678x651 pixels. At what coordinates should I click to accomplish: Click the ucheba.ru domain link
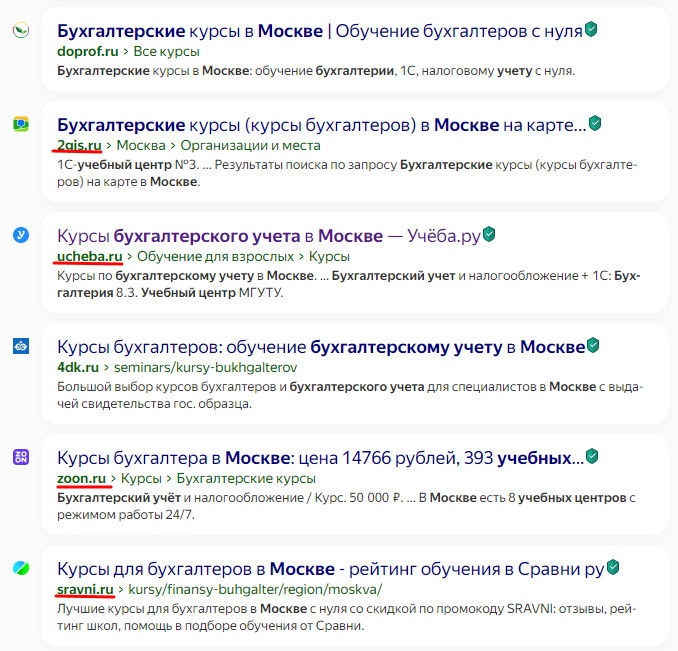tap(90, 256)
